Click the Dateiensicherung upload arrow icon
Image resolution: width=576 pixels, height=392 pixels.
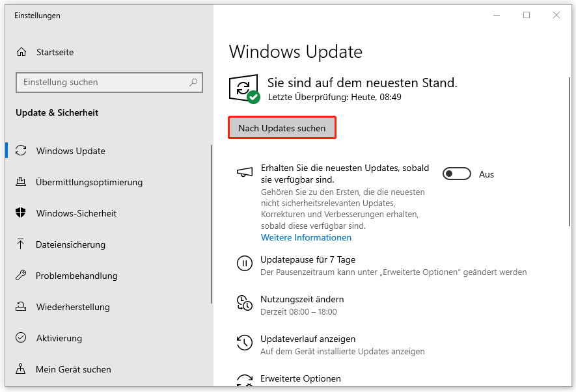[21, 244]
